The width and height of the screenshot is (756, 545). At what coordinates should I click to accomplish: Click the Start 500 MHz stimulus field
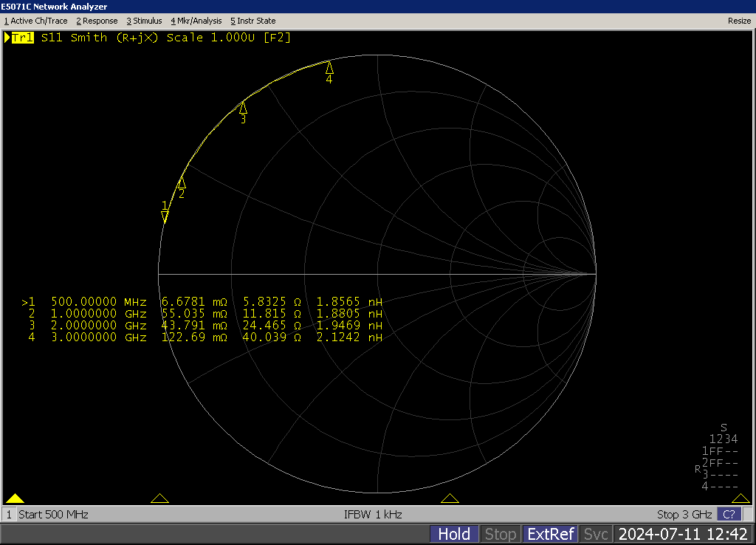click(53, 514)
